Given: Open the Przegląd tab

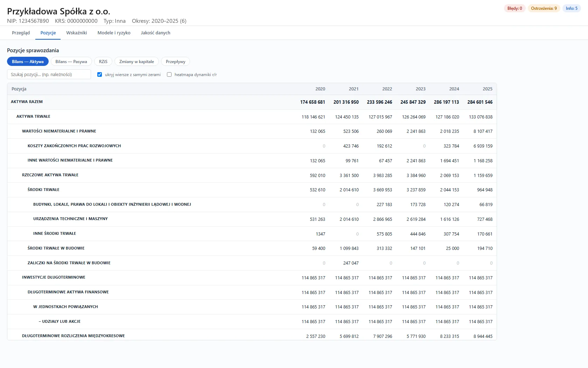Looking at the screenshot, I should tap(21, 33).
